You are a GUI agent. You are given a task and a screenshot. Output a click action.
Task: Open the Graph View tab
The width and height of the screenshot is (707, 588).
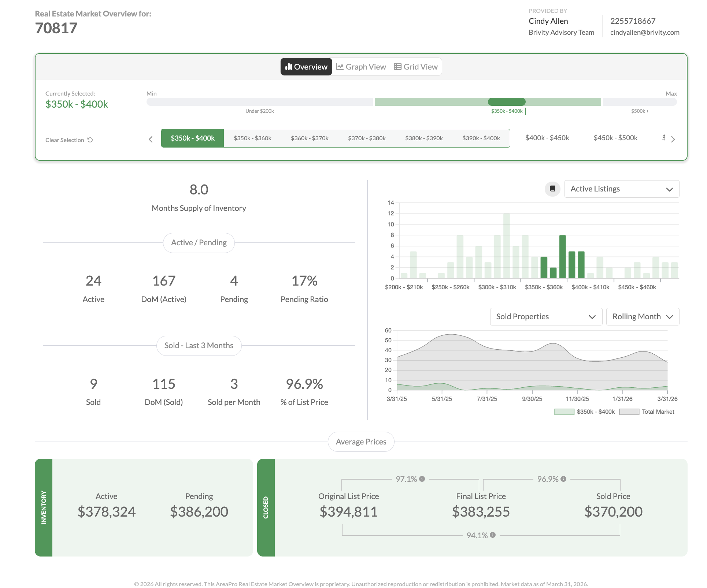(x=361, y=67)
